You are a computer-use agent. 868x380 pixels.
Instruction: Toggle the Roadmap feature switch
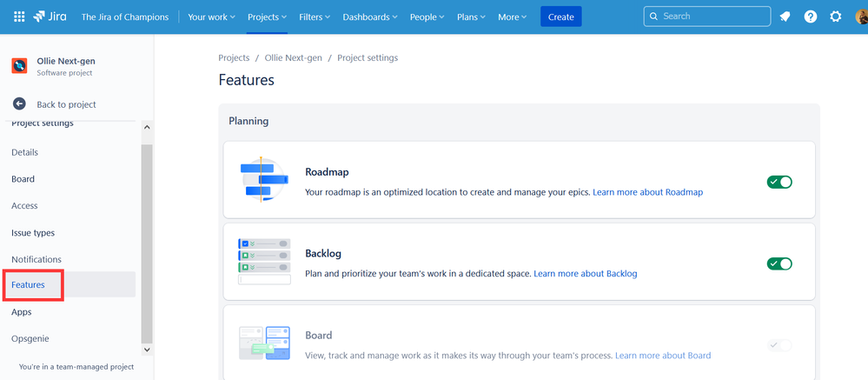tap(779, 182)
